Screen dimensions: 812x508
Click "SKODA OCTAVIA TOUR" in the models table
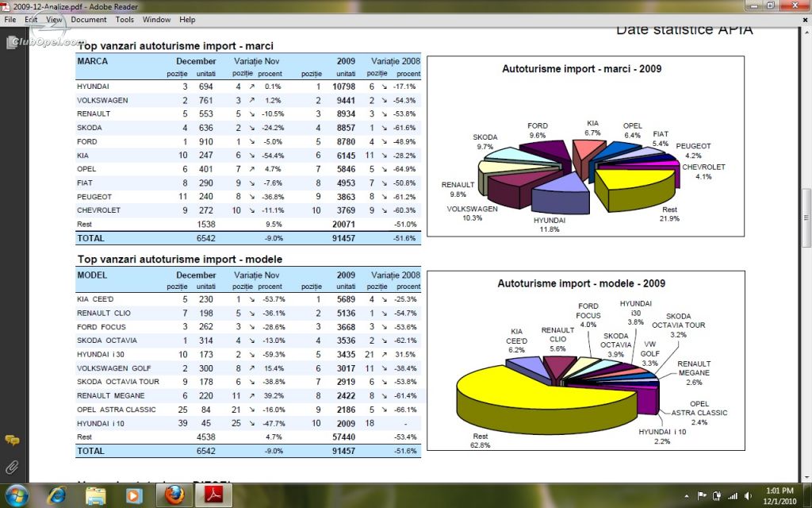point(118,382)
